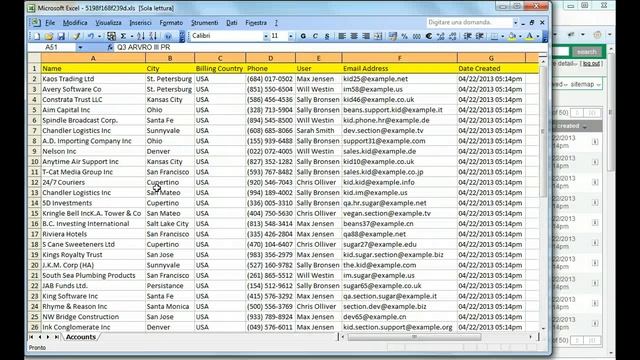The width and height of the screenshot is (640, 360).
Task: Click the insert function fx button
Action: [110, 47]
